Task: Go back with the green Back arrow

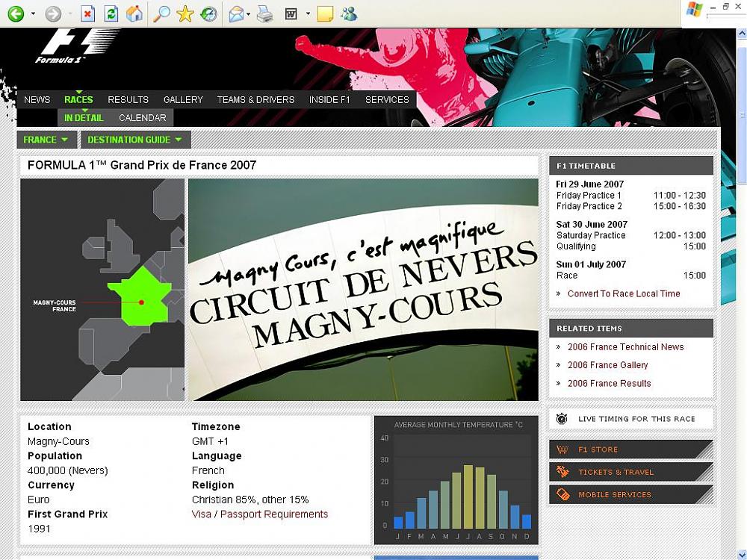Action: point(16,13)
